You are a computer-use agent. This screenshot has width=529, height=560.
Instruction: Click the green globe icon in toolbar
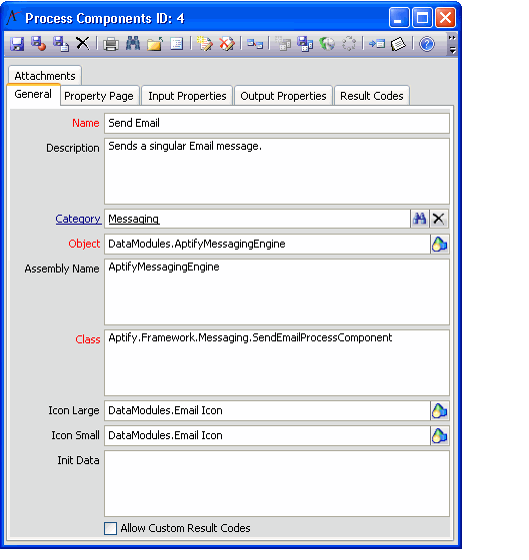[x=327, y=44]
